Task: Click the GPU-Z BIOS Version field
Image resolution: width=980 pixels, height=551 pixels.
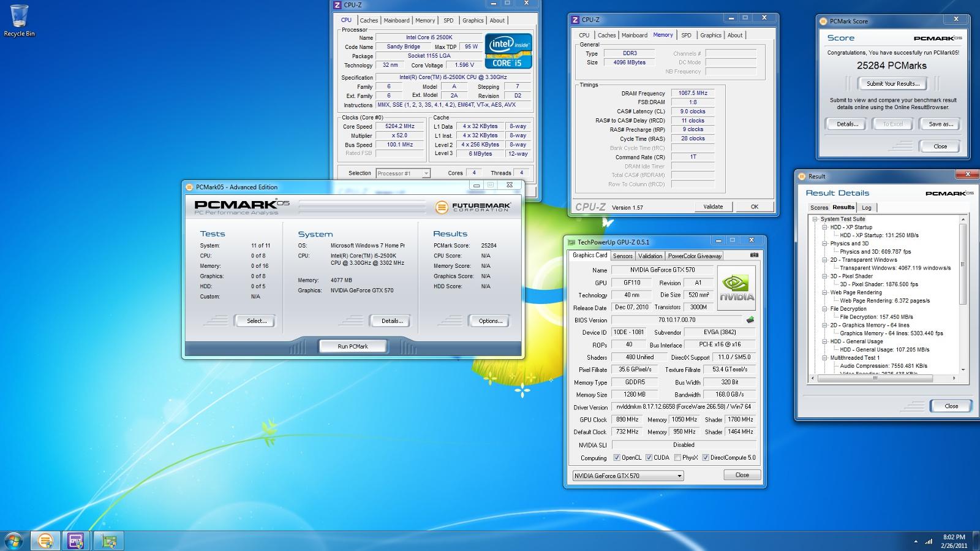Action: coord(677,320)
